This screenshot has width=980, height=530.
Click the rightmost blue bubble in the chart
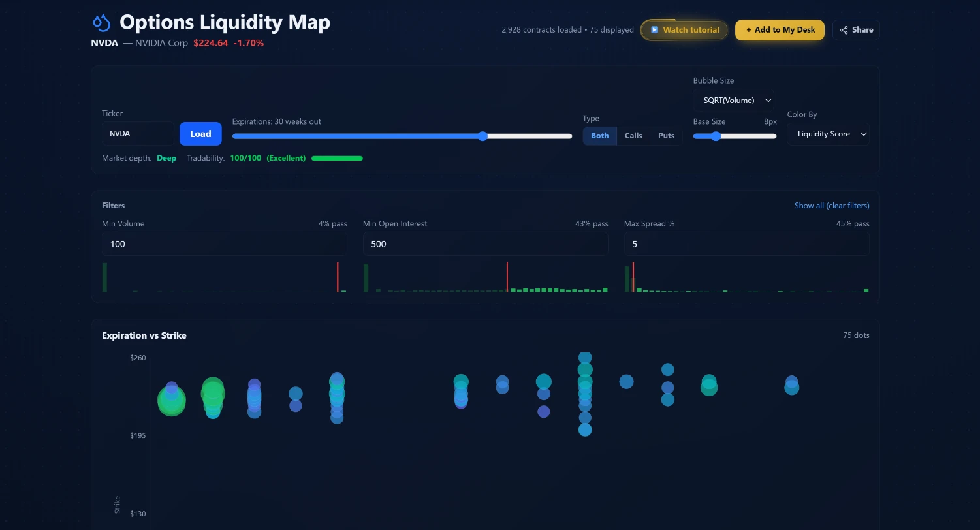pyautogui.click(x=792, y=388)
